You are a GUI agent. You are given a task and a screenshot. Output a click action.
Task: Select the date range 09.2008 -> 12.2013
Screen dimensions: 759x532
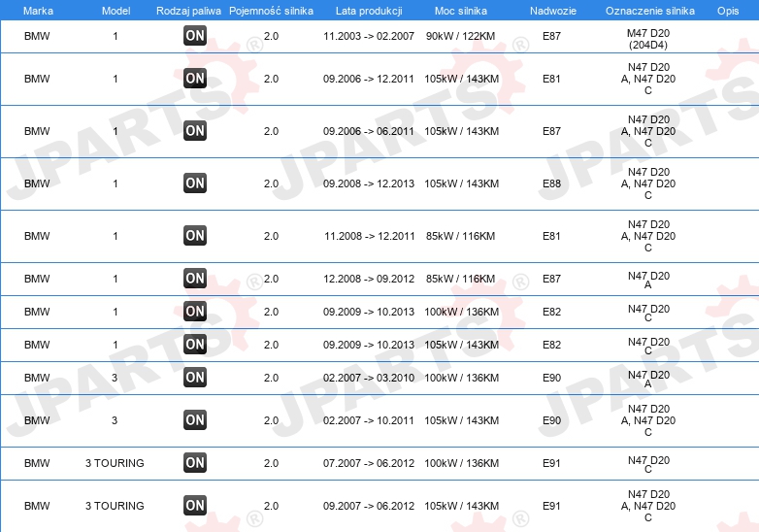point(369,183)
